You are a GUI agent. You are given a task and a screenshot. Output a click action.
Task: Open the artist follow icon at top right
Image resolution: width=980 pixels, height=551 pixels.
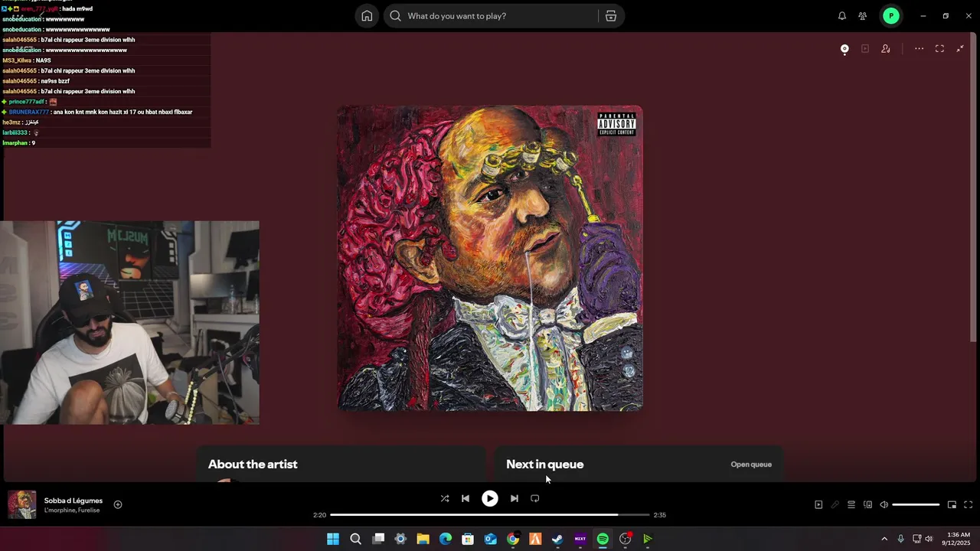click(886, 49)
